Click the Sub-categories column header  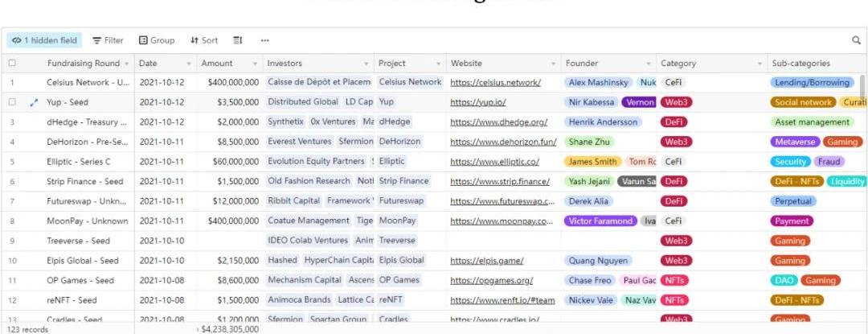point(800,64)
